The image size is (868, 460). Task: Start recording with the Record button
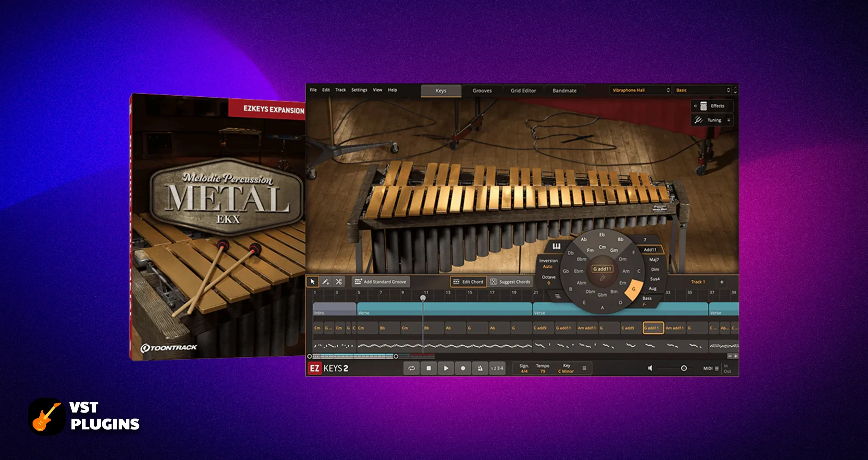(x=463, y=368)
